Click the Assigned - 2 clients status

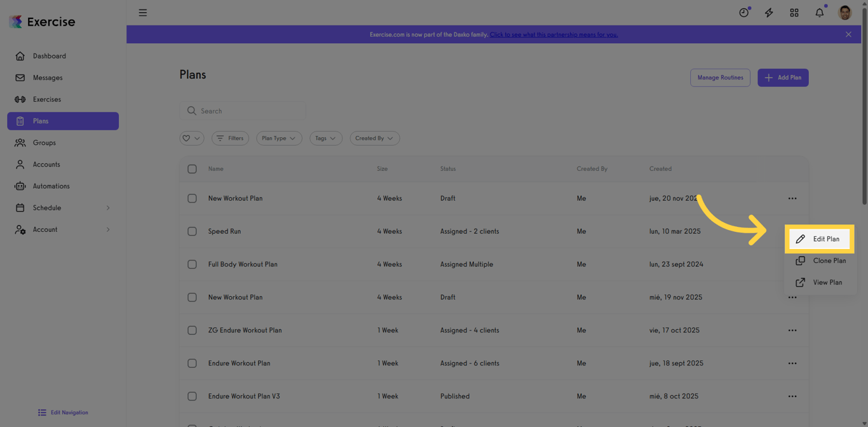[470, 231]
